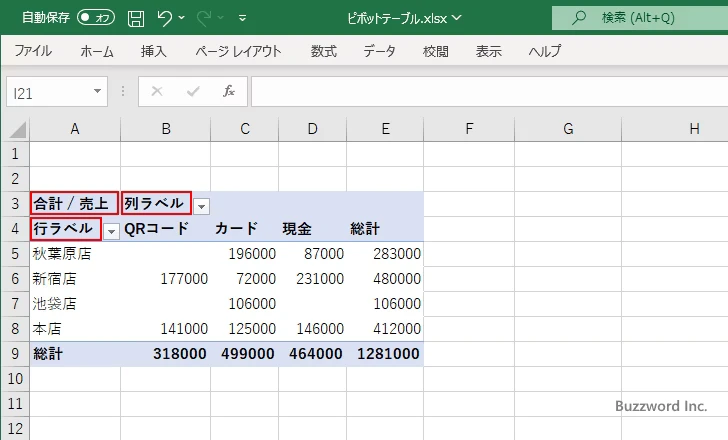Open the ファイル tab

click(33, 51)
